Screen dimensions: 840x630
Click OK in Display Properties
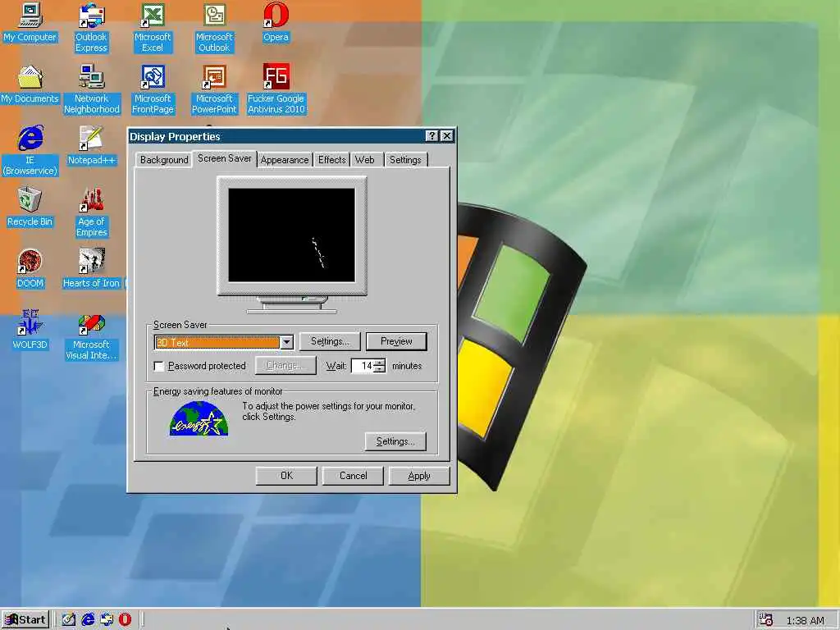286,476
